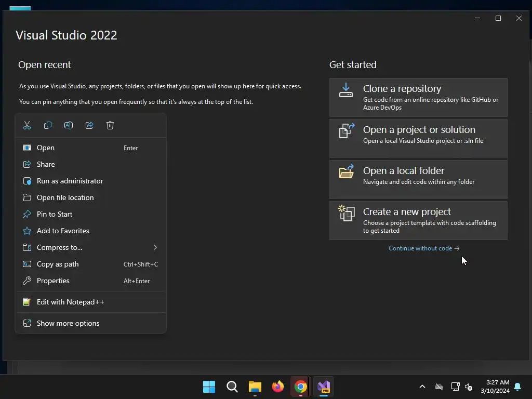Choose Open file location
Screen dimensions: 532x399
[90, 197]
